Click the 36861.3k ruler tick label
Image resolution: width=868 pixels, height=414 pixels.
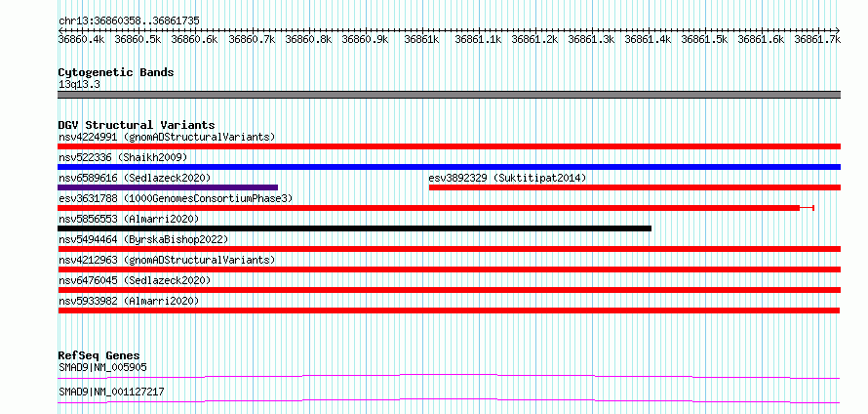(x=591, y=39)
